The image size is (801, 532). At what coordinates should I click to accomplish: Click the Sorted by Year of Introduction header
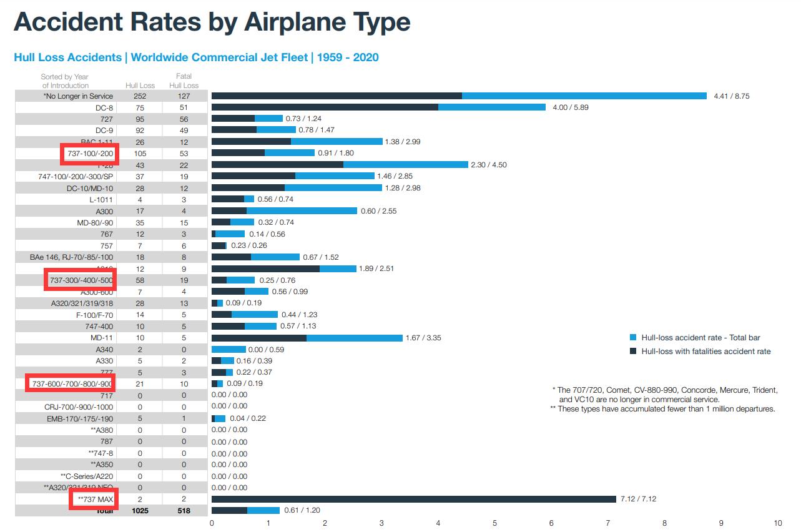click(65, 81)
